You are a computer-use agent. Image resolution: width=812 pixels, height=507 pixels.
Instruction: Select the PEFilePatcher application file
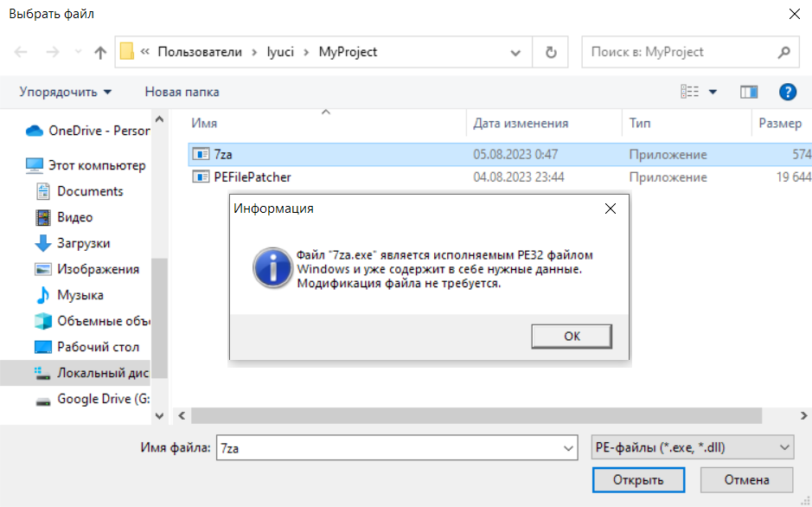[x=253, y=177]
